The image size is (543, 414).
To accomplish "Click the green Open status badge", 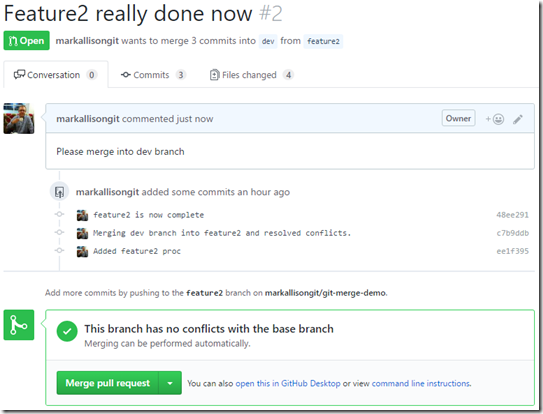I will 27,41.
